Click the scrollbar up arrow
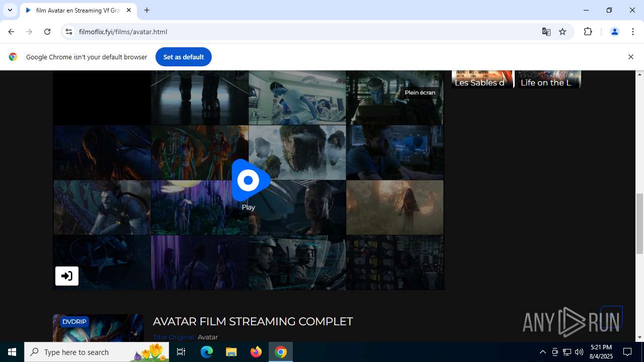 tap(640, 74)
